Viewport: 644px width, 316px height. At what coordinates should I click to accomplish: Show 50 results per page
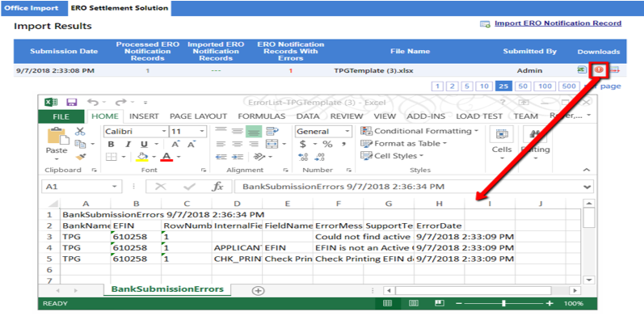click(x=523, y=86)
